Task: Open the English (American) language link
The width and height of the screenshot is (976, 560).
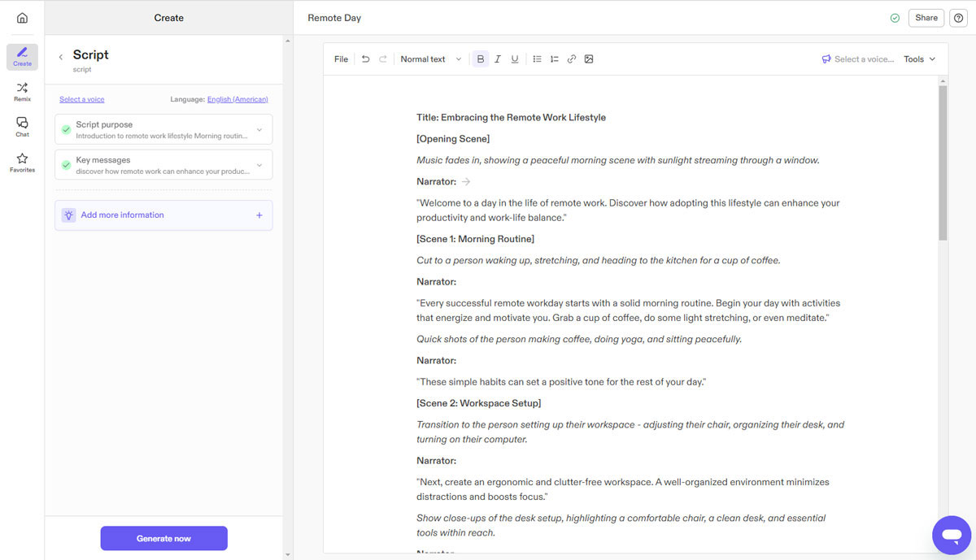Action: pyautogui.click(x=237, y=98)
